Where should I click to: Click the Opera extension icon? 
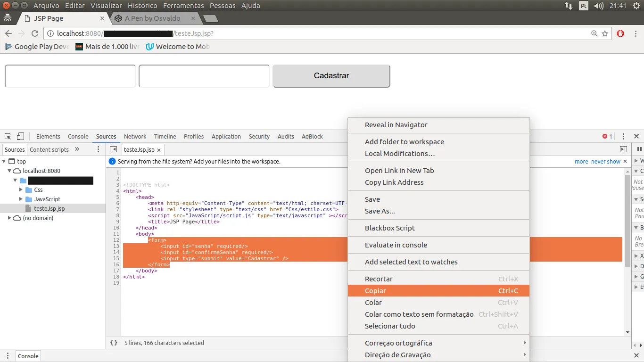(x=620, y=33)
